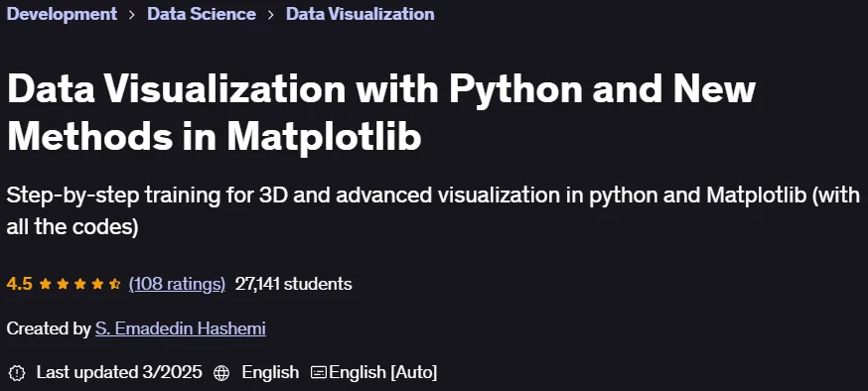Click the first orange rating star
The height and width of the screenshot is (391, 868).
pyautogui.click(x=46, y=284)
